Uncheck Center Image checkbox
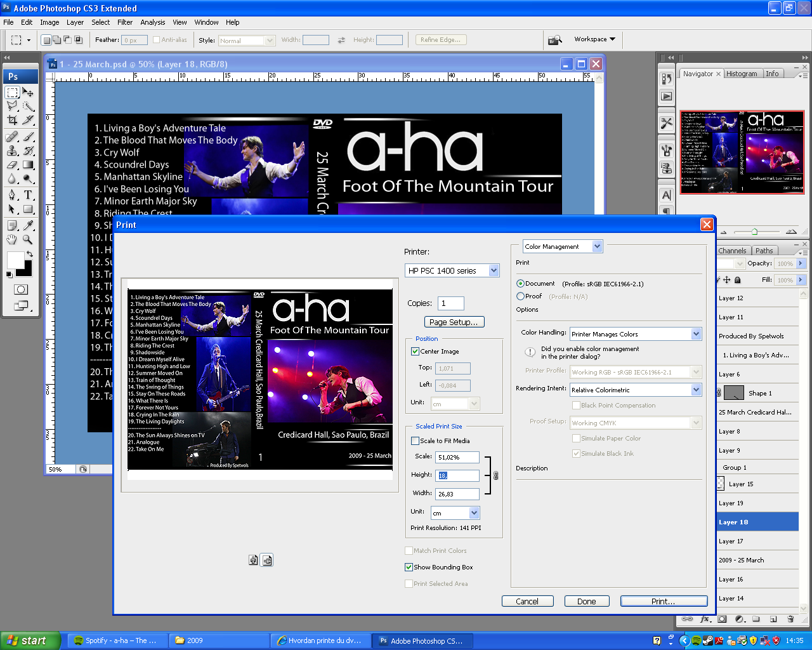 [x=415, y=351]
